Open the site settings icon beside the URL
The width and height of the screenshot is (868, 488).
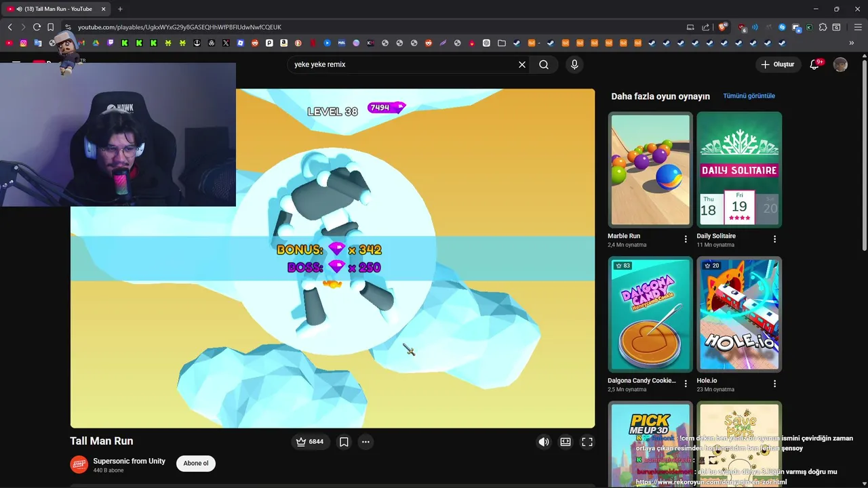[68, 27]
